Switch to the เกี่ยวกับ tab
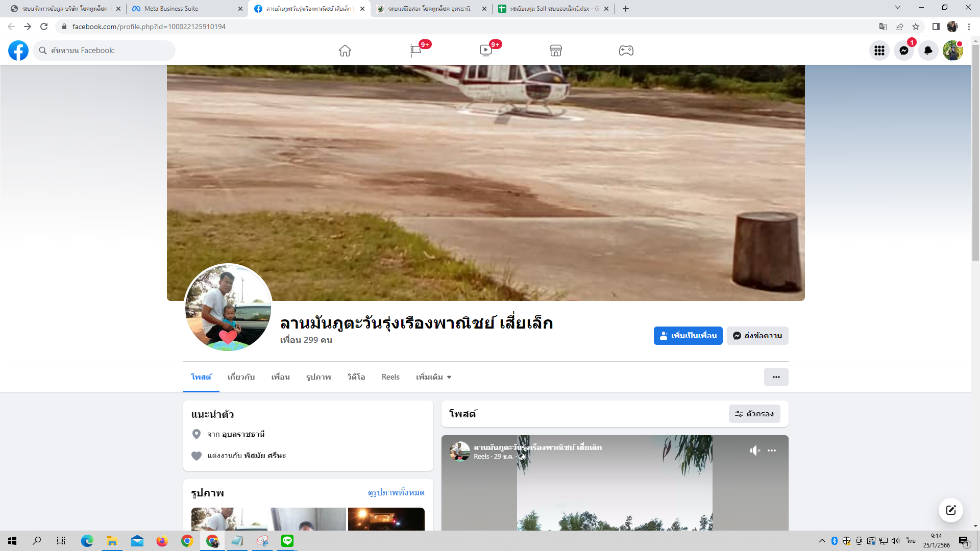The height and width of the screenshot is (551, 980). point(241,377)
